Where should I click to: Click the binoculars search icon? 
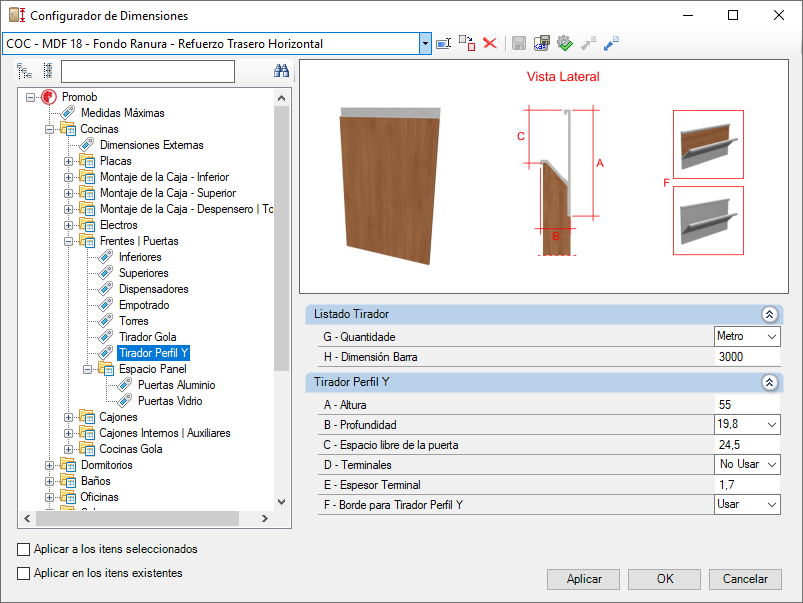tap(281, 71)
